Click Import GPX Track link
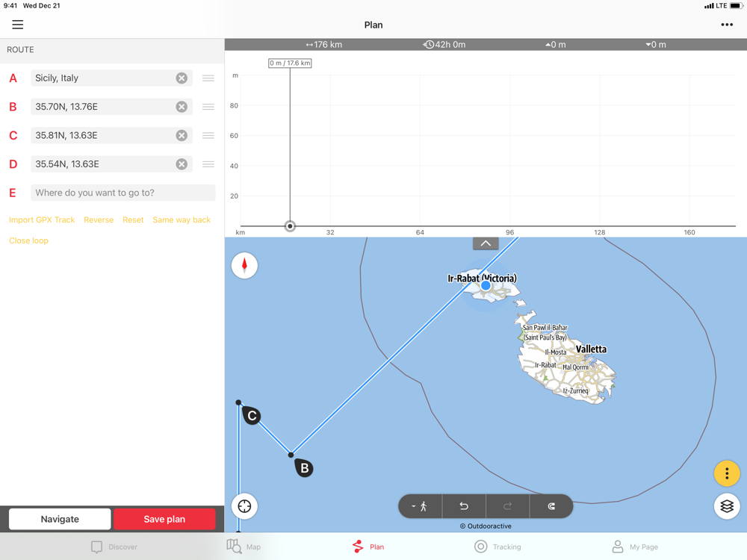747x560 pixels. 42,220
